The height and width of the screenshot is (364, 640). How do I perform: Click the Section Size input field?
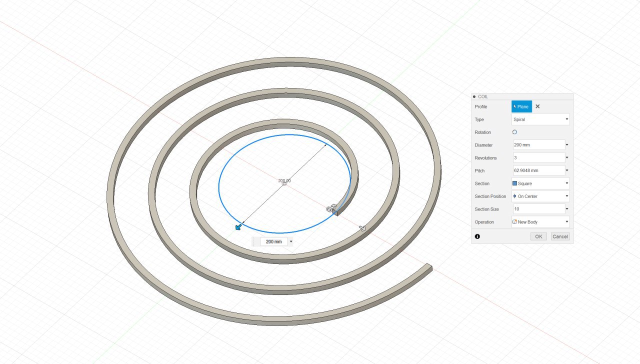pos(538,209)
